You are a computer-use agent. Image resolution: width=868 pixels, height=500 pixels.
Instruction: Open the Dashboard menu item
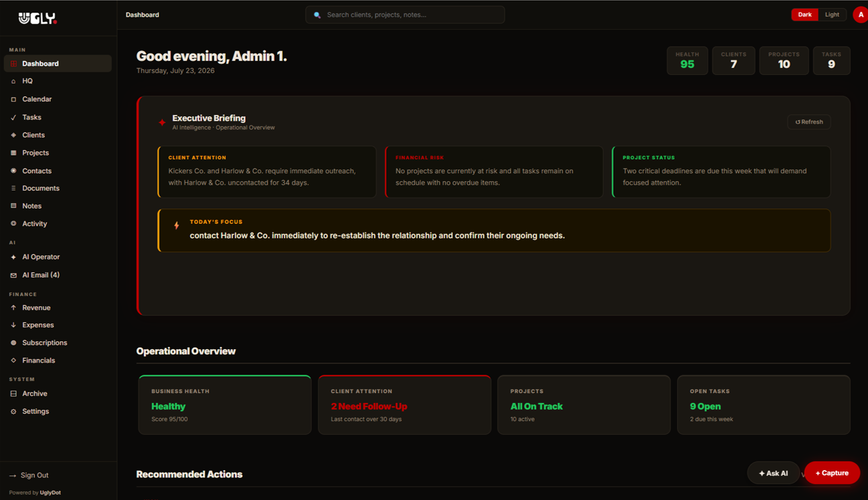coord(58,64)
